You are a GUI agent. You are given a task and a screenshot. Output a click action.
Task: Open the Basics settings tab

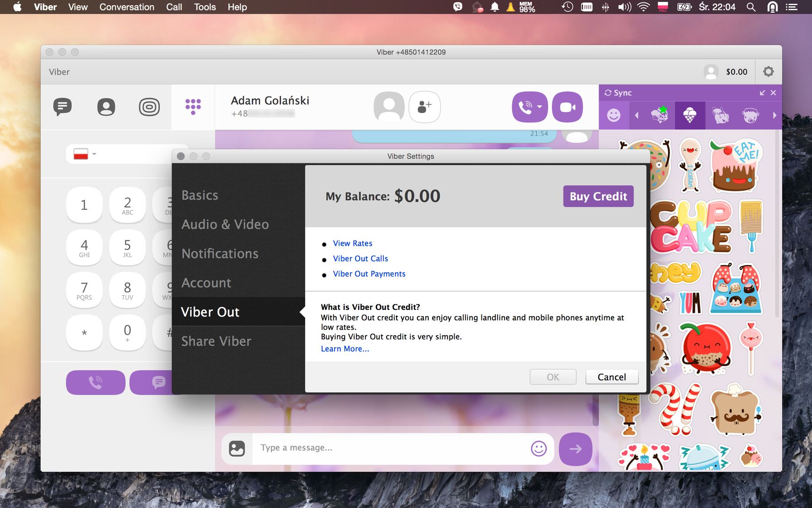(x=200, y=195)
